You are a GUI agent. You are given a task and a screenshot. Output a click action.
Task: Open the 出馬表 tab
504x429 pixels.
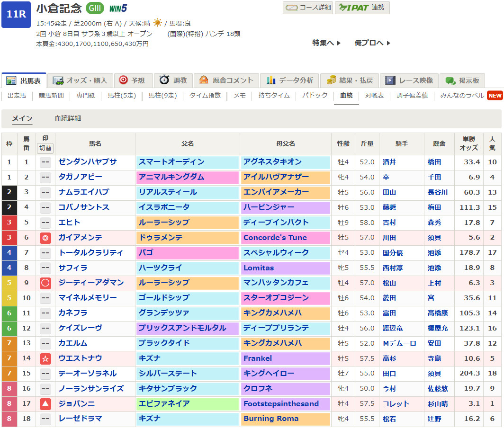(24, 80)
